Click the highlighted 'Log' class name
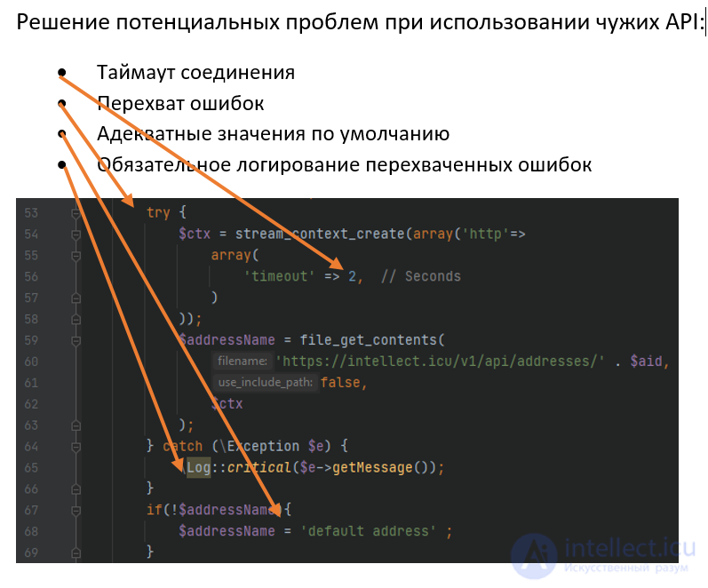Viewport: 708px width, 588px height. 199,467
